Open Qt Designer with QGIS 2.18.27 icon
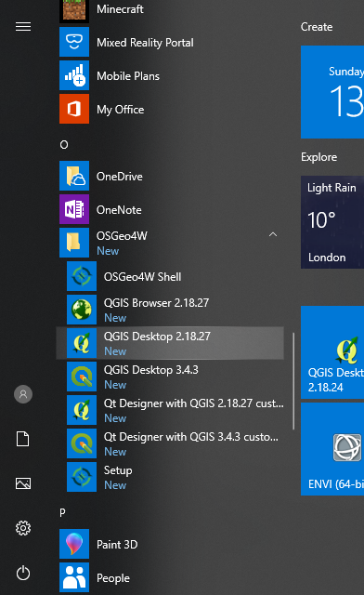 pyautogui.click(x=82, y=410)
